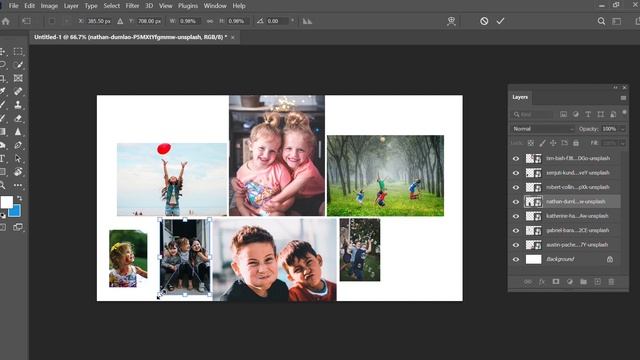Open the Plugins menu
The width and height of the screenshot is (640, 360).
point(188,6)
